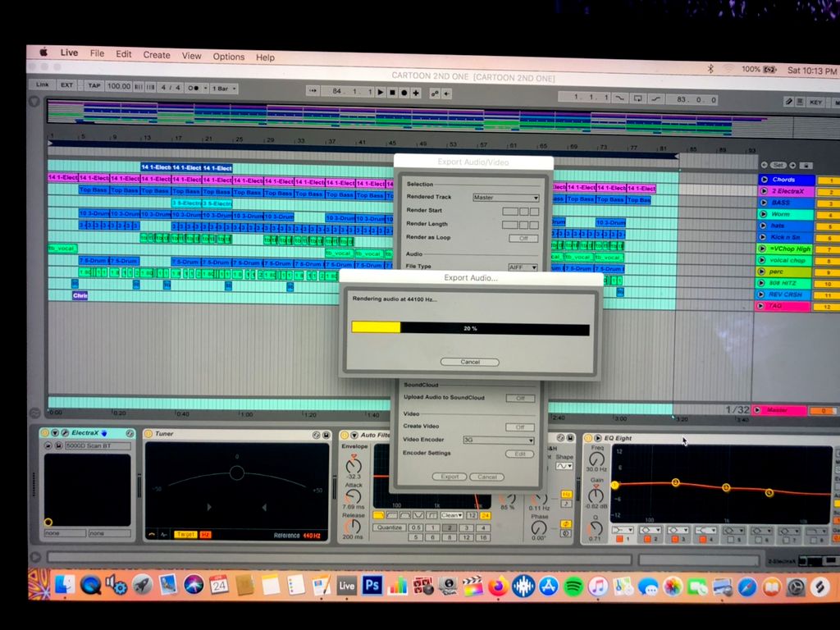840x630 pixels.
Task: Toggle the Punch-In switch
Action: [x=620, y=98]
